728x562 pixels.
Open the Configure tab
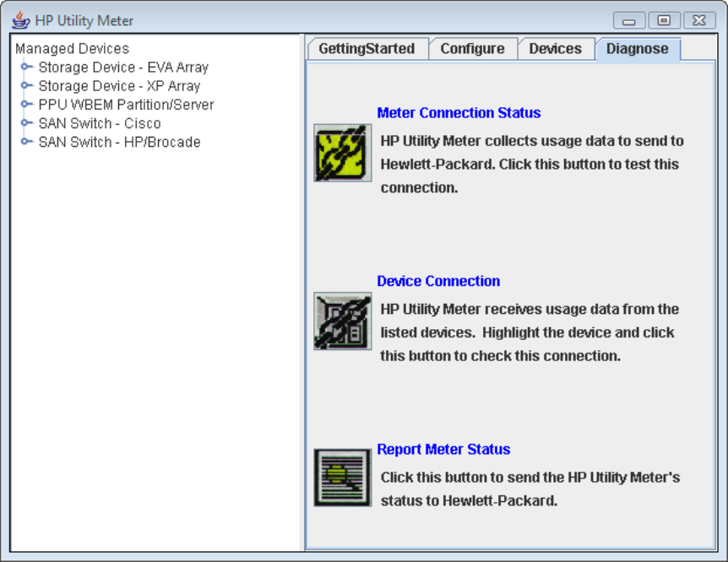pos(473,49)
